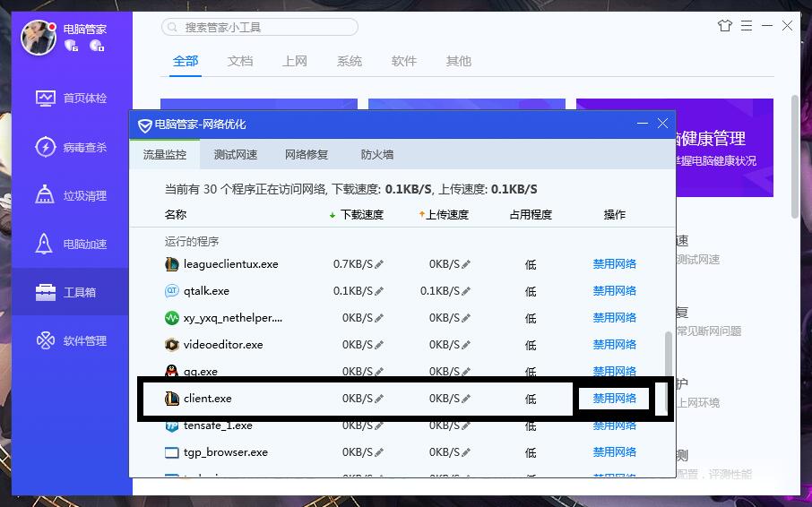Open the user avatar profile picture
This screenshot has height=507, width=812.
pos(39,38)
